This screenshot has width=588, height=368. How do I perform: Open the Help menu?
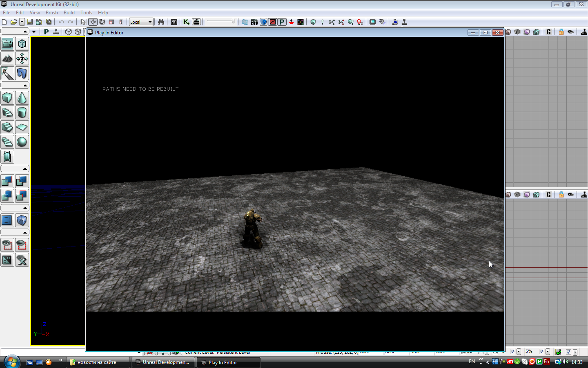click(x=103, y=13)
